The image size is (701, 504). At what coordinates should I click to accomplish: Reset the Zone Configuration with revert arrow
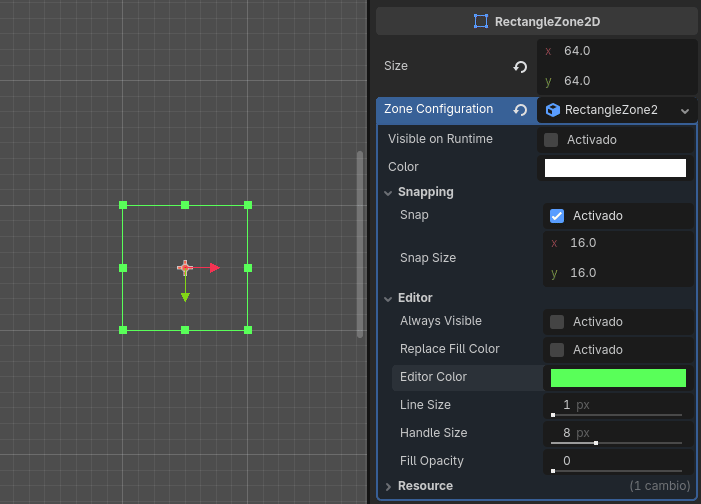click(x=520, y=110)
